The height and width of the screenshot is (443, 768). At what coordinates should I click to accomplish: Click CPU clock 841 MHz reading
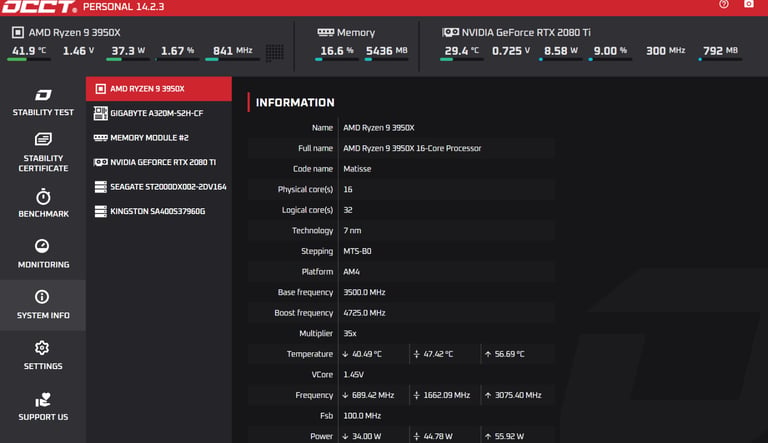[x=233, y=50]
